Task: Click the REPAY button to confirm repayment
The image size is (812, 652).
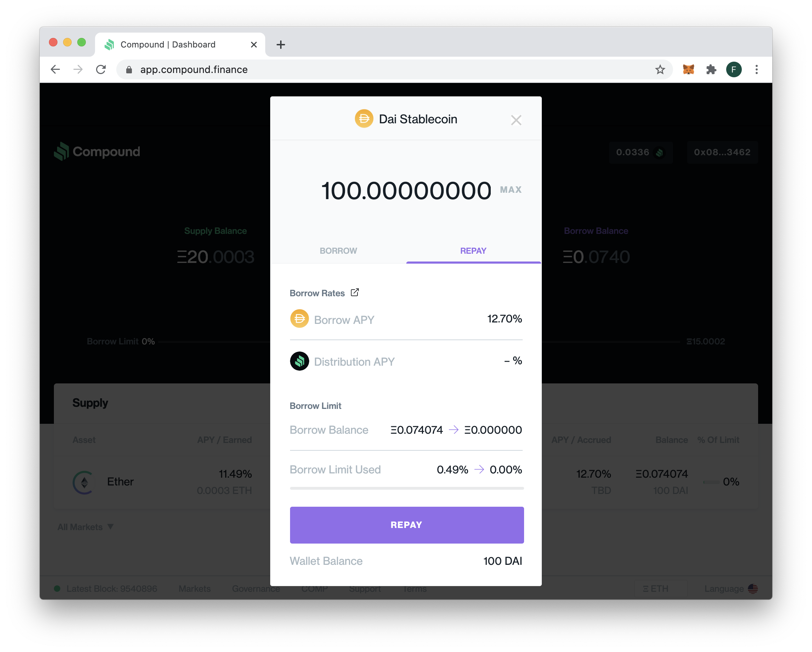Action: point(406,525)
